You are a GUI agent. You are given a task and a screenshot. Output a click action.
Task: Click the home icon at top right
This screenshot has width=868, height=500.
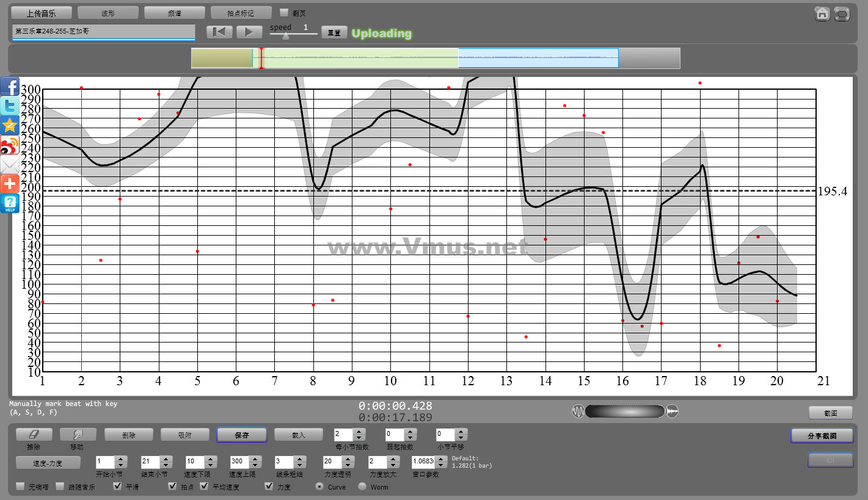point(822,14)
